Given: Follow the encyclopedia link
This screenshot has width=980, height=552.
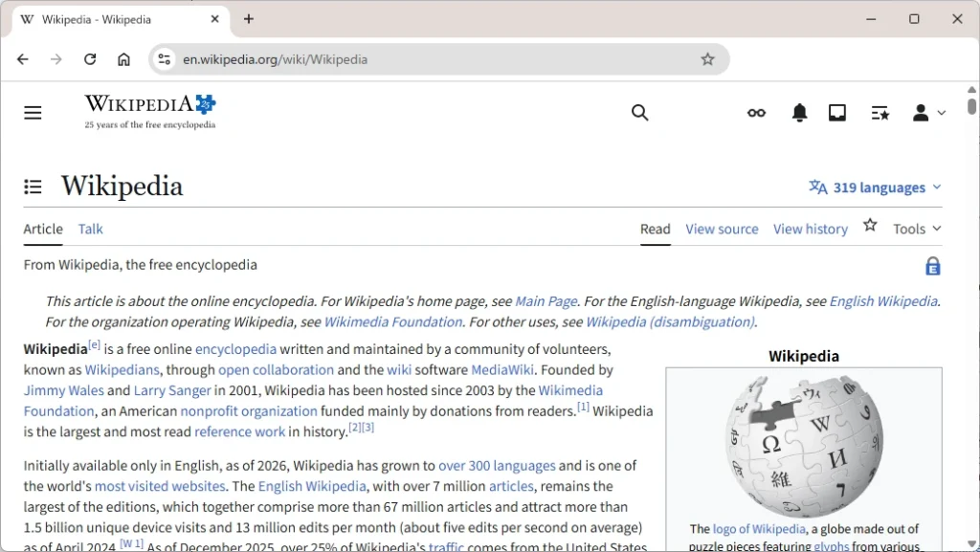Looking at the screenshot, I should click(235, 349).
